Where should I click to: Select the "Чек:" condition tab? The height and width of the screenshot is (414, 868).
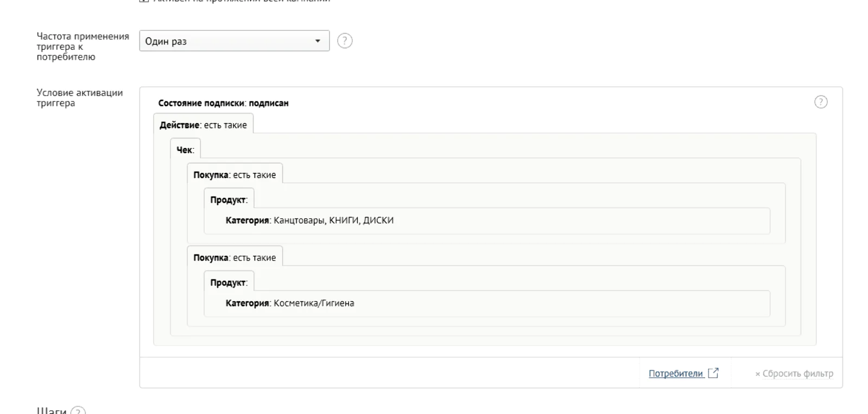tap(185, 150)
